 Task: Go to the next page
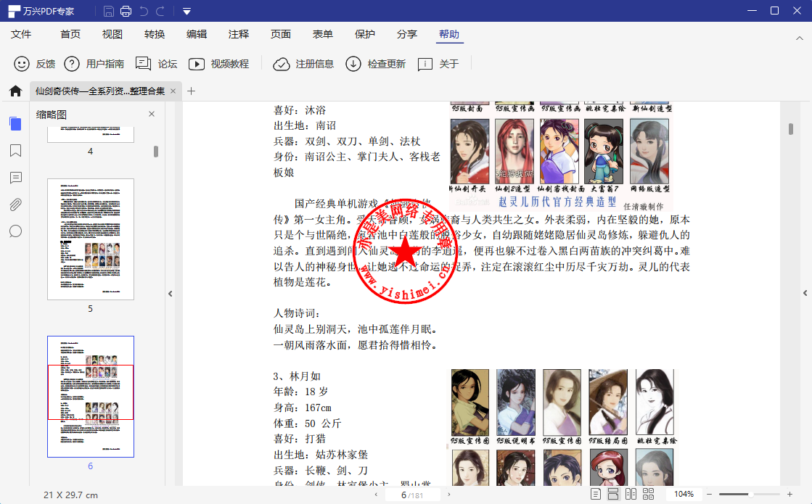(448, 495)
